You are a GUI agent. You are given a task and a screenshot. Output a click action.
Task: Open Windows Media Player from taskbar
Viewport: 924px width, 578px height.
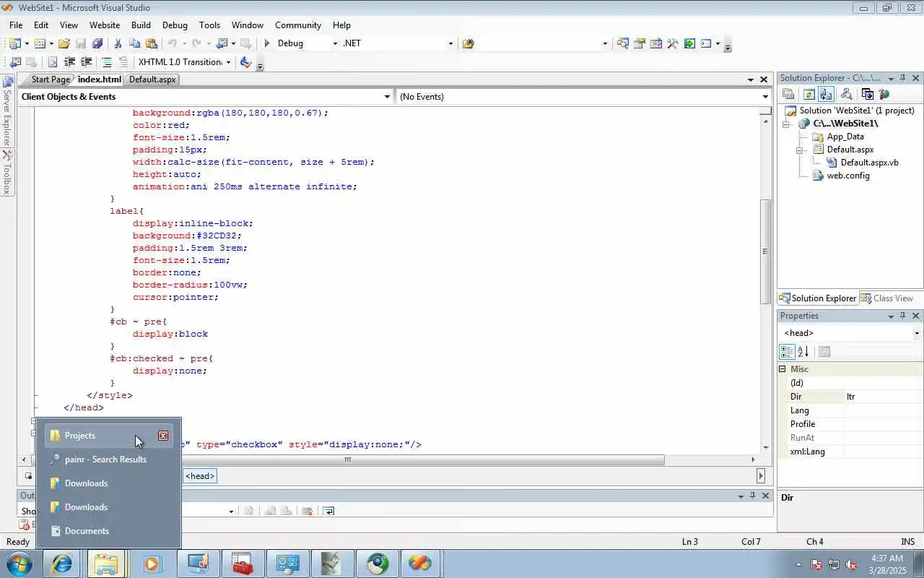click(152, 564)
